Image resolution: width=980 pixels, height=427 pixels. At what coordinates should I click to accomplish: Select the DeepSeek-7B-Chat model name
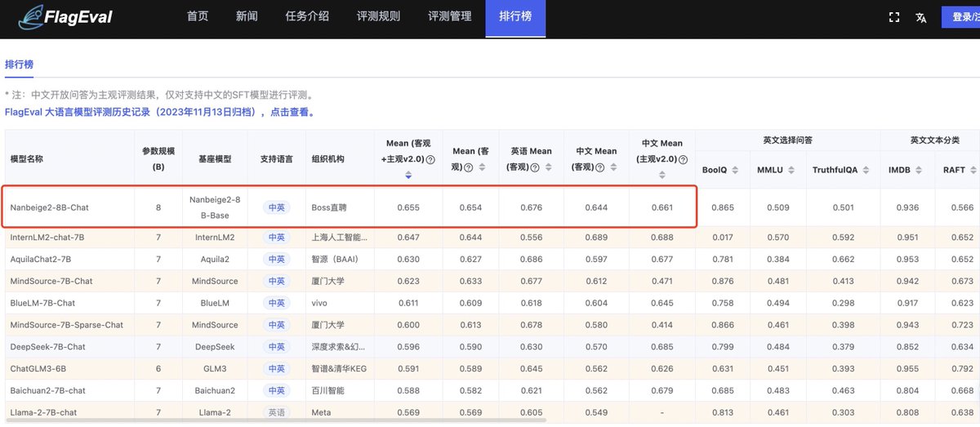pos(47,346)
